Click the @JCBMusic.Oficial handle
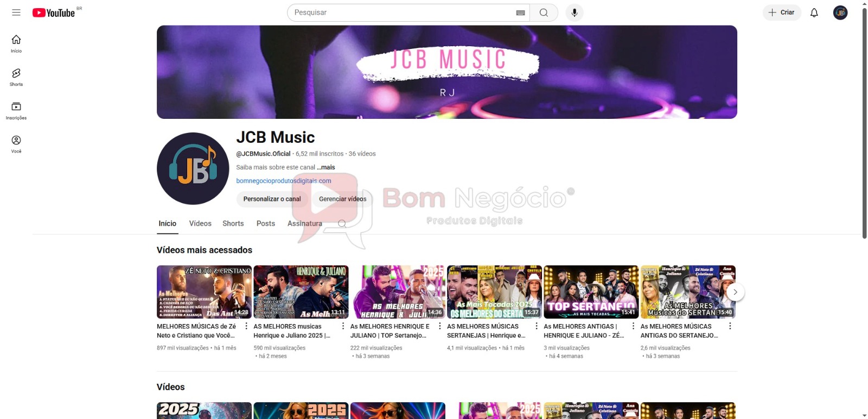This screenshot has width=868, height=419. [x=263, y=154]
